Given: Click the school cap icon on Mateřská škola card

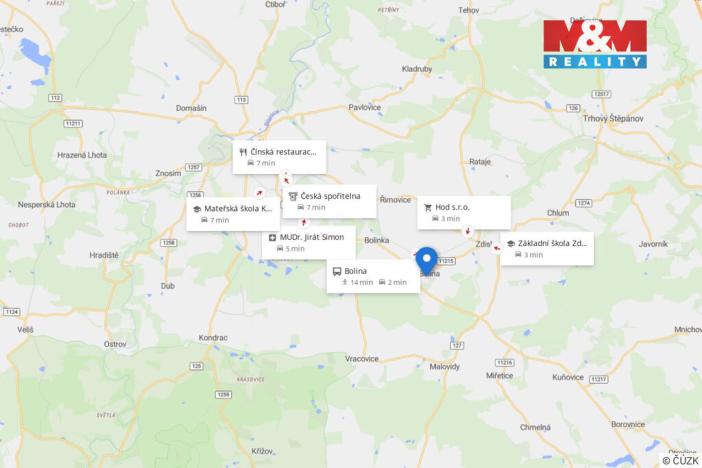Looking at the screenshot, I should click(197, 209).
